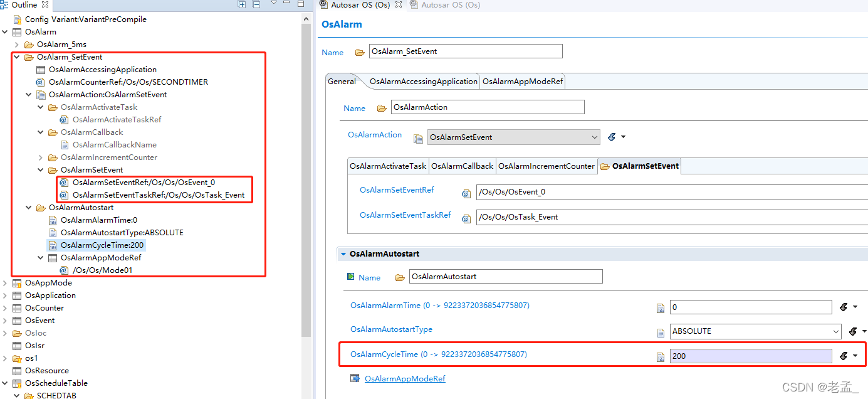Open the Outline view menu triangle

tap(274, 4)
